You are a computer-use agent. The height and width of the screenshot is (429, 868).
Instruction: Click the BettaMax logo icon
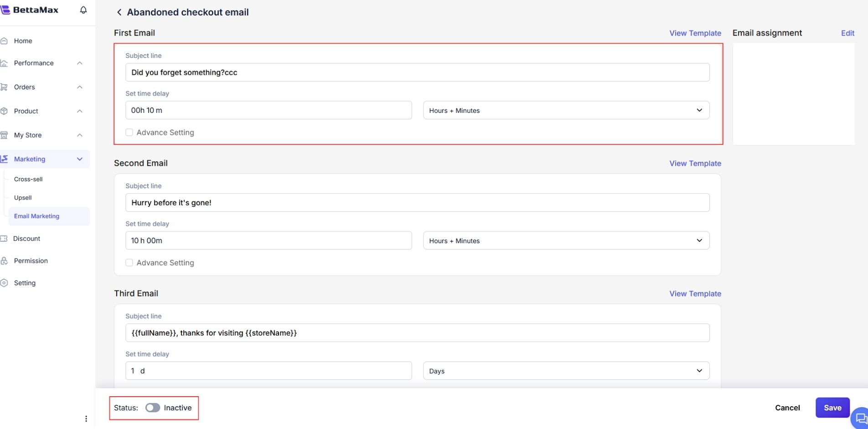pyautogui.click(x=6, y=9)
